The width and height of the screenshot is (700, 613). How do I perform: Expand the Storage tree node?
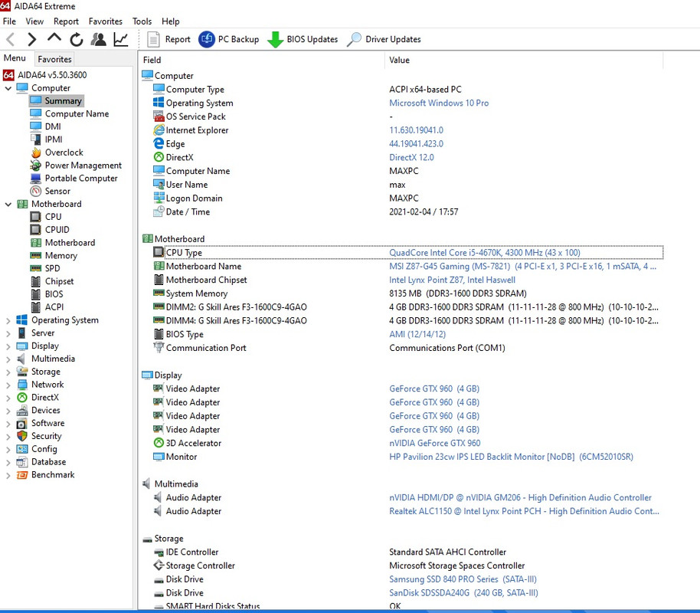(x=8, y=372)
